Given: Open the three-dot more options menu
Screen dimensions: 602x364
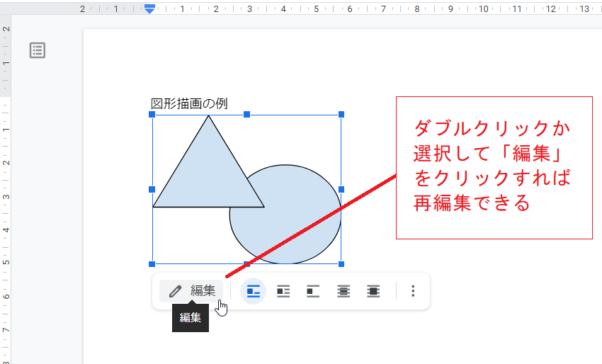Looking at the screenshot, I should pyautogui.click(x=413, y=291).
